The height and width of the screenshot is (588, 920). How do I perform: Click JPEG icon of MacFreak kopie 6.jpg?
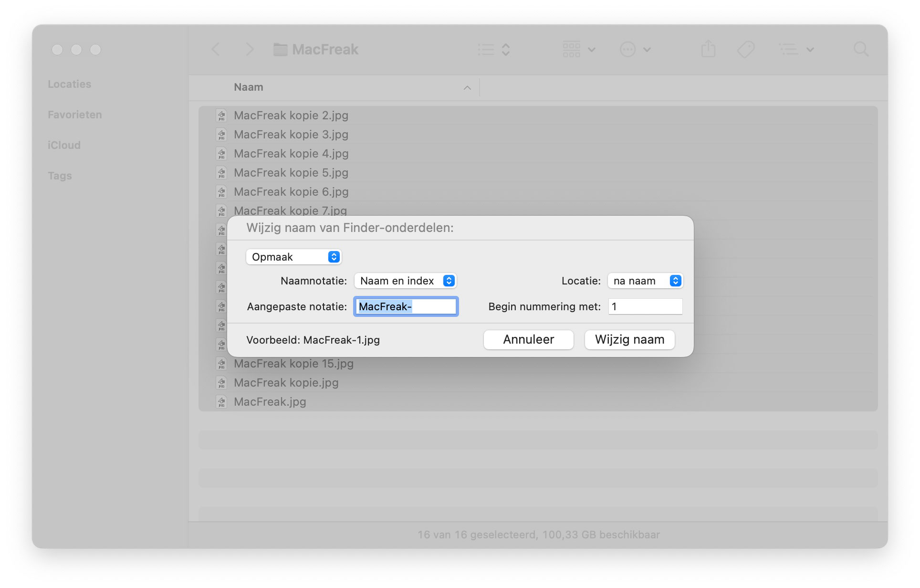[221, 192]
